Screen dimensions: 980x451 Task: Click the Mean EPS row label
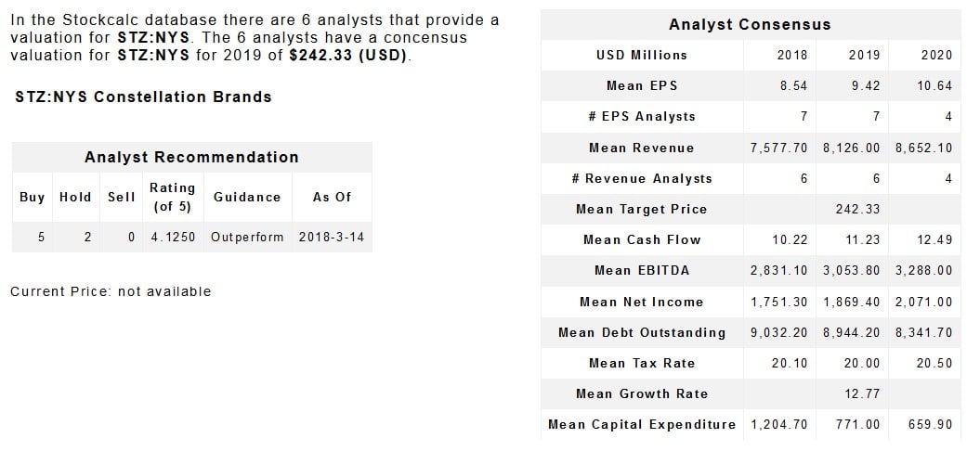point(642,85)
